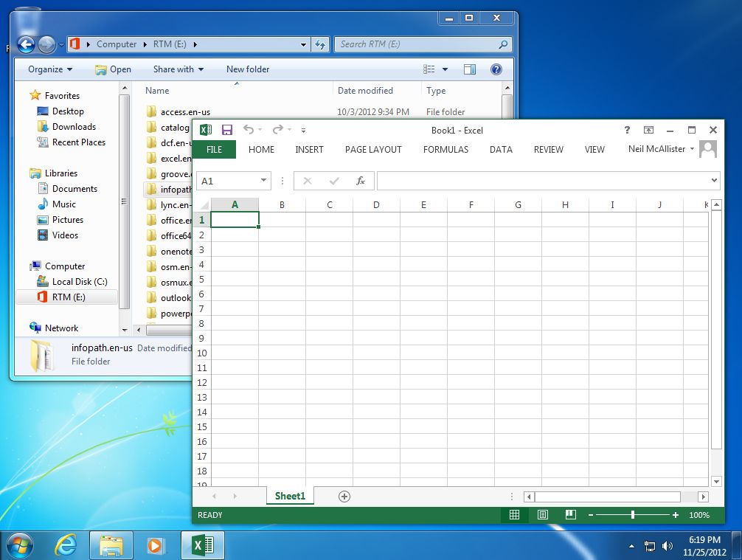
Task: Click New folder in Explorer
Action: click(248, 69)
